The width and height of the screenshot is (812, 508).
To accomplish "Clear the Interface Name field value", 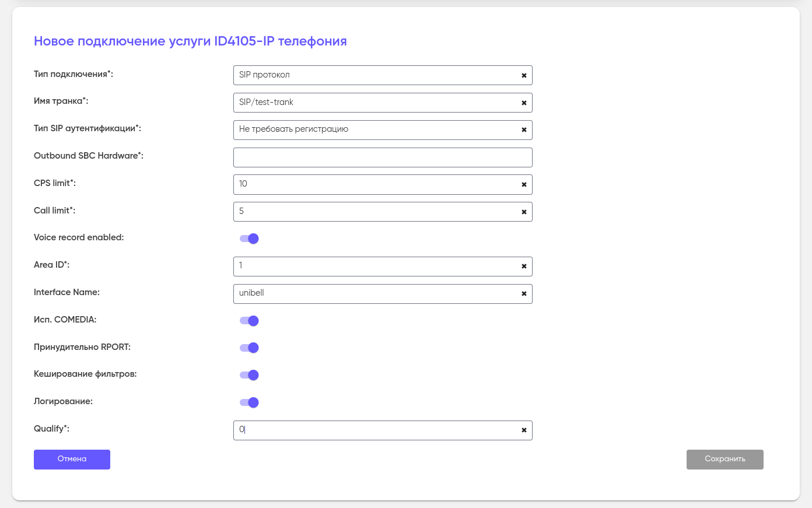I will (524, 294).
